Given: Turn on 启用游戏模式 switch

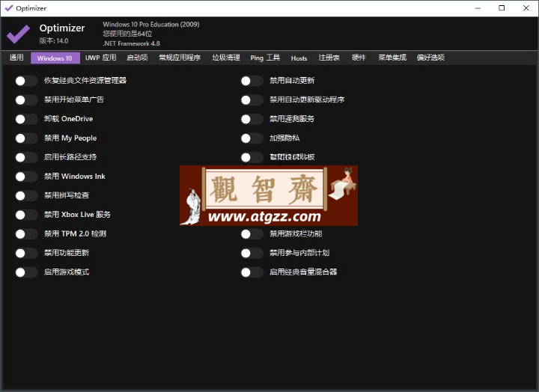Looking at the screenshot, I should click(x=26, y=272).
